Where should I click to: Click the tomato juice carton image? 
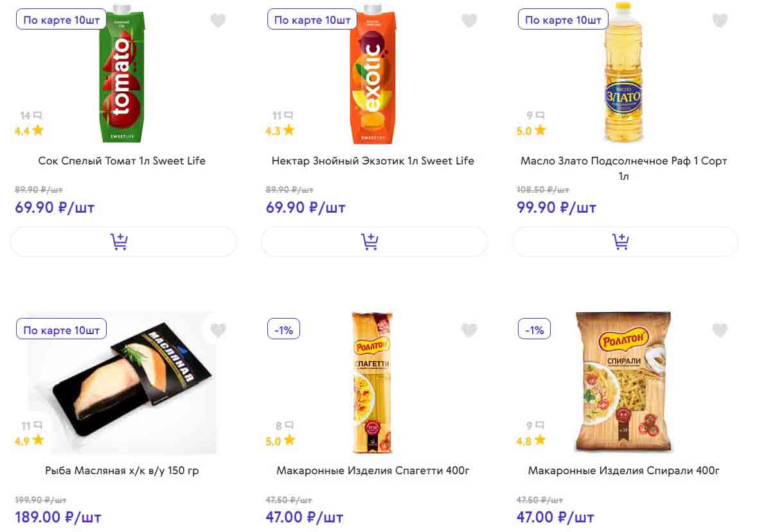coord(122,74)
